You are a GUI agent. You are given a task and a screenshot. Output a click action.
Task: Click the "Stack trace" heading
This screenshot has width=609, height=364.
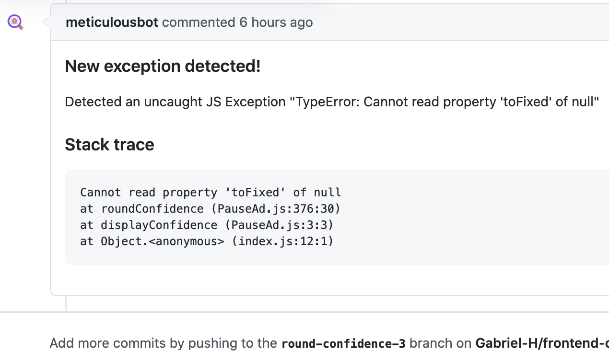click(x=109, y=145)
